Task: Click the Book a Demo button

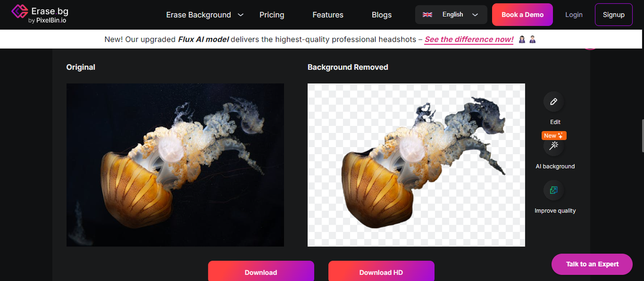Action: tap(522, 15)
